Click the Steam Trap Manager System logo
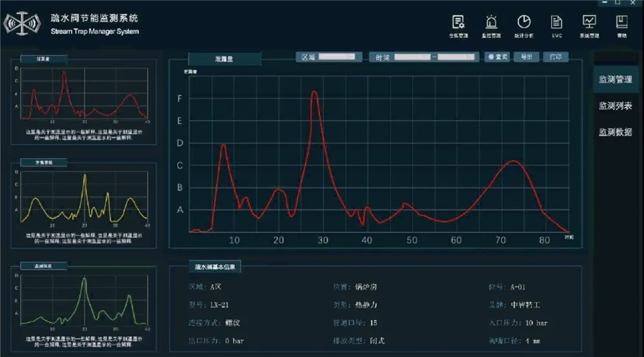The height and width of the screenshot is (357, 644). (x=22, y=23)
